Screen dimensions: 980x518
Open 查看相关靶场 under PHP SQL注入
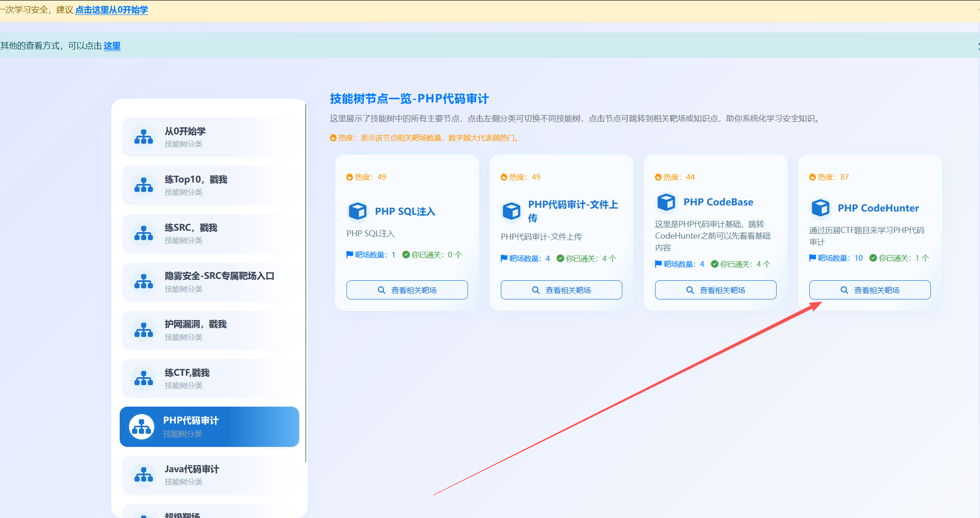coord(407,290)
